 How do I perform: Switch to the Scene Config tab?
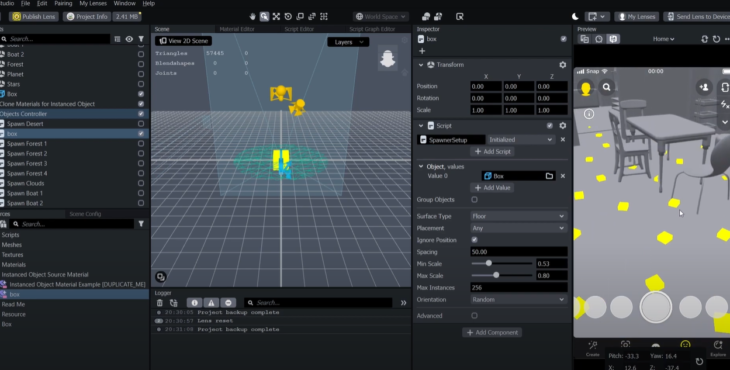(x=85, y=214)
